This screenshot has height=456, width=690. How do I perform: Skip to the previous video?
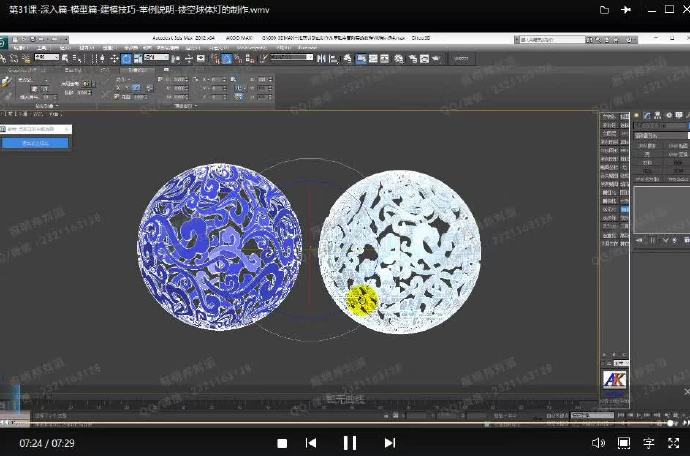[x=311, y=443]
